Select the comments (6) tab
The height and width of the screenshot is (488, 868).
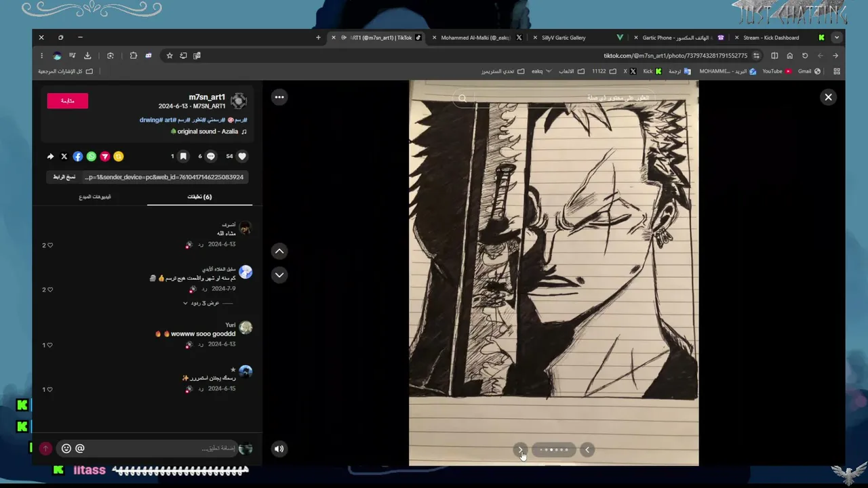(x=199, y=197)
